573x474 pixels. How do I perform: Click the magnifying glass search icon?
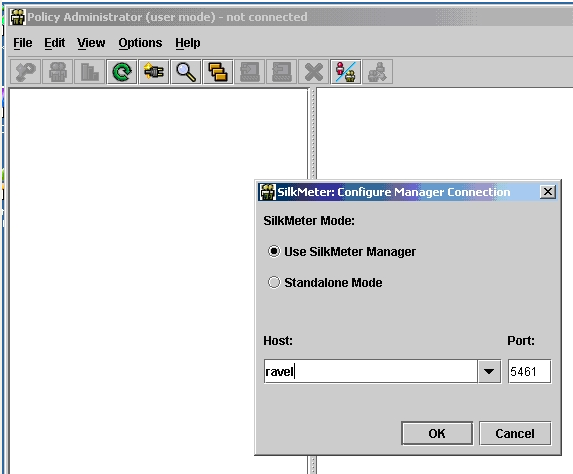(186, 72)
